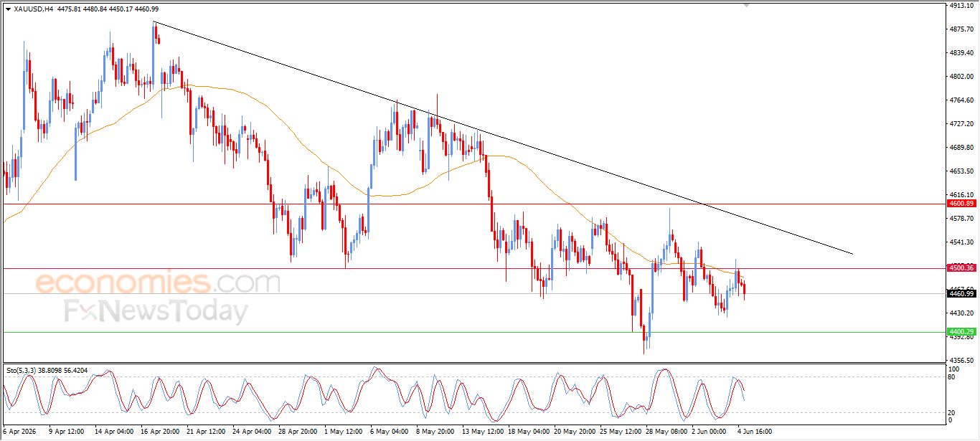Select the red 4500.36 price level tag
This screenshot has width=980, height=441.
point(961,267)
